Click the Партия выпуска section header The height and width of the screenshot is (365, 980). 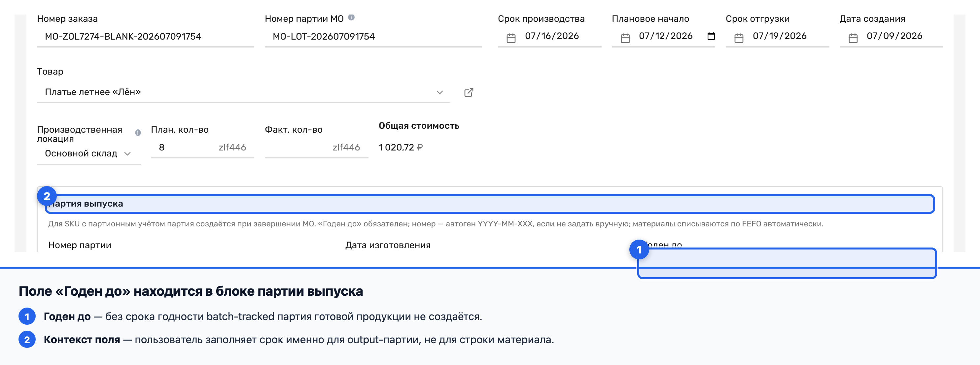pos(489,204)
